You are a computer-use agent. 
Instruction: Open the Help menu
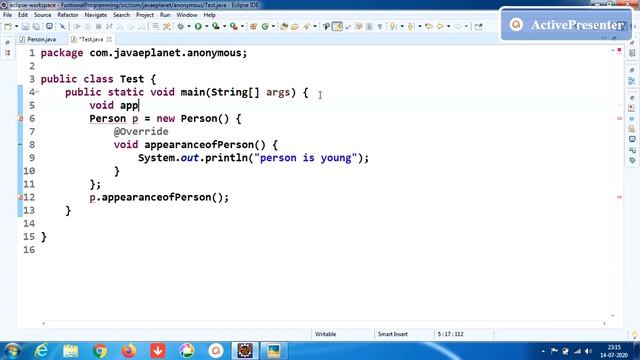coord(209,15)
